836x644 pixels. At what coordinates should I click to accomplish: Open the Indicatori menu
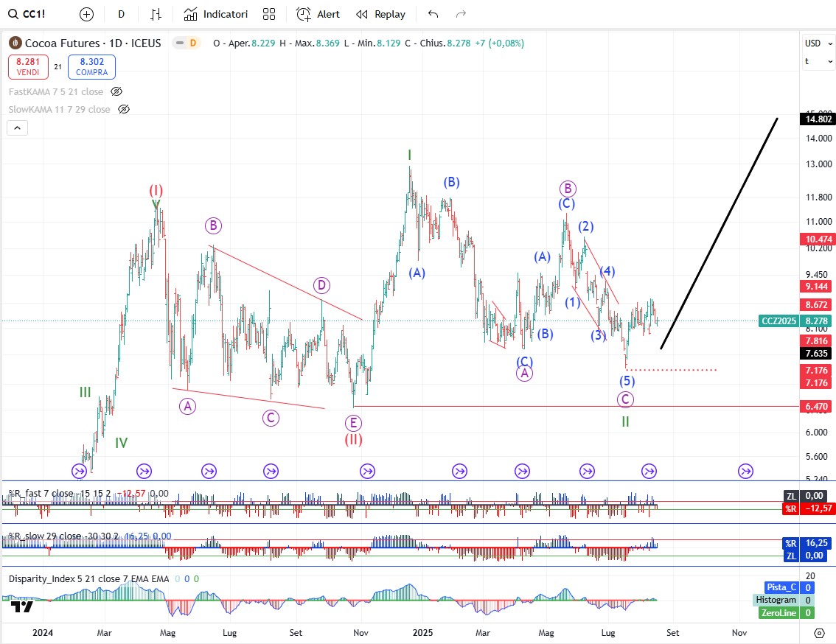[x=216, y=14]
